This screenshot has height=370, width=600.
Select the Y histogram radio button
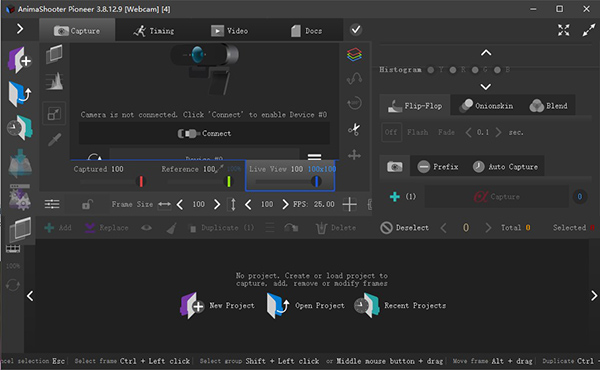pyautogui.click(x=431, y=70)
